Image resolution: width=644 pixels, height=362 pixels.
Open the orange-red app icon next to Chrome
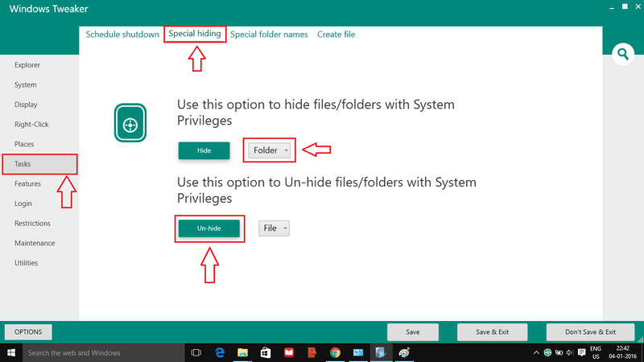[x=312, y=352]
